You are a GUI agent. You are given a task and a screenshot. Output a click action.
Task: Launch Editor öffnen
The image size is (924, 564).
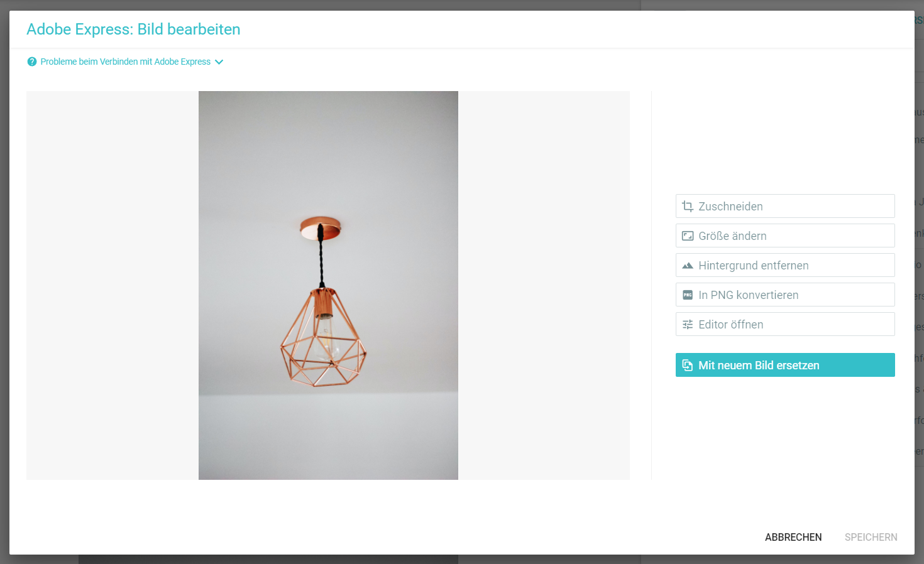tap(785, 324)
